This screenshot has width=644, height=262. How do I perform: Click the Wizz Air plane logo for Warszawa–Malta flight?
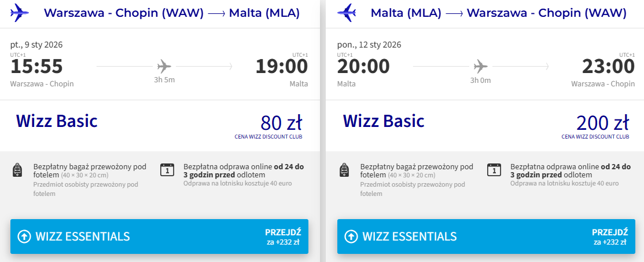[20, 12]
